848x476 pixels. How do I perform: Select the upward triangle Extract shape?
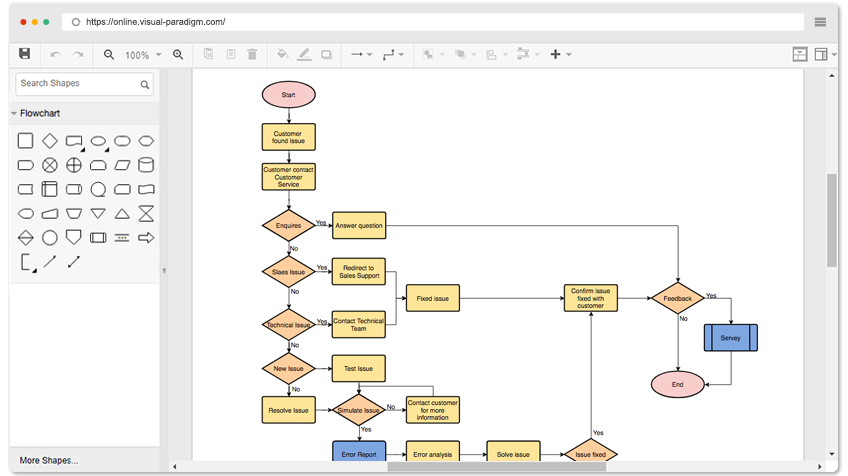tap(122, 213)
